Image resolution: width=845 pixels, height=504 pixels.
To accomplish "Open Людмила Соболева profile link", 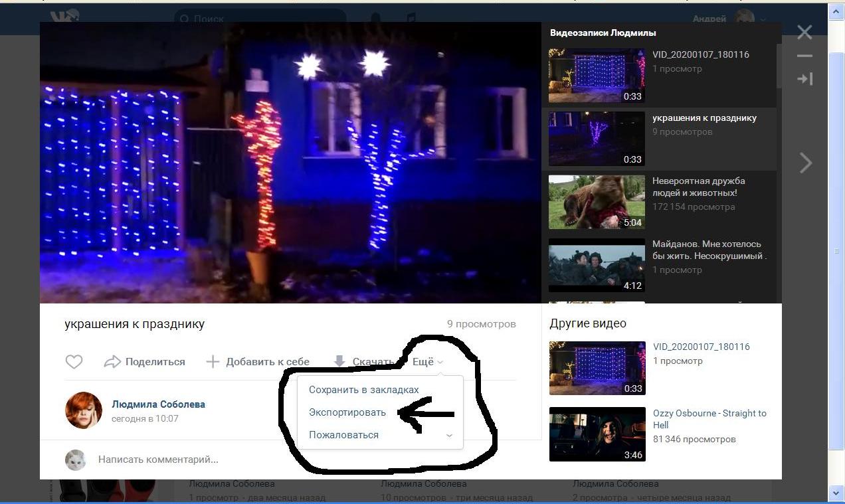I will [158, 404].
